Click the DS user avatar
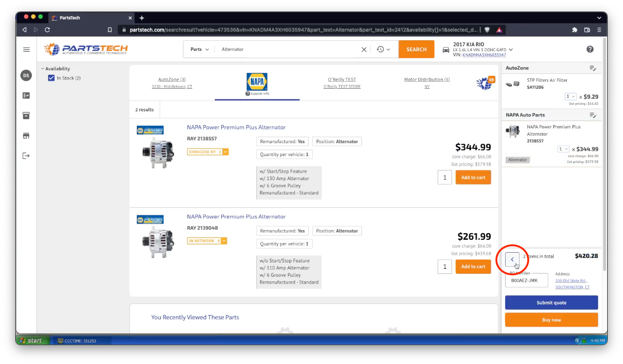This screenshot has width=623, height=364. (26, 75)
